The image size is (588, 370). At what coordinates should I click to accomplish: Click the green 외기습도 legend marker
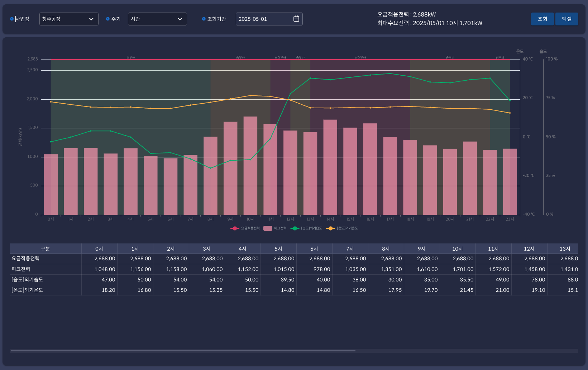295,228
